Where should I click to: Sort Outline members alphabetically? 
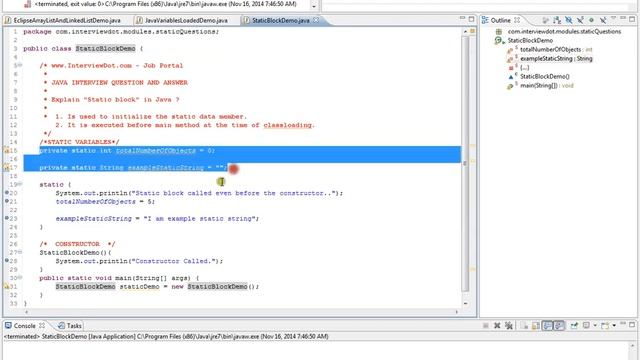(x=557, y=20)
